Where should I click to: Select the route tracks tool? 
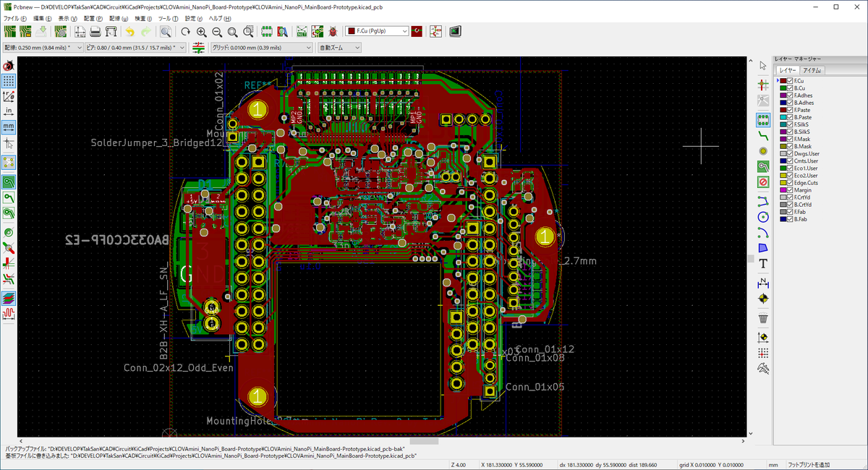pyautogui.click(x=762, y=134)
